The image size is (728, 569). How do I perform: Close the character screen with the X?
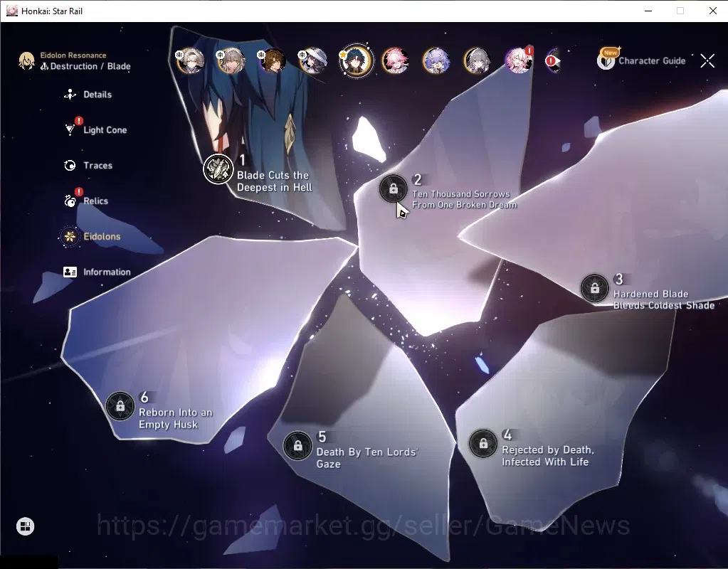[707, 60]
